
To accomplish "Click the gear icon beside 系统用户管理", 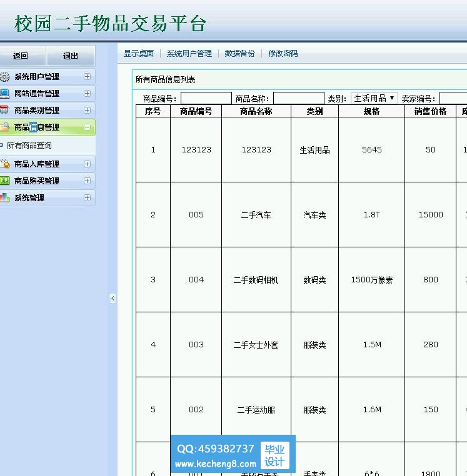I will click(x=4, y=76).
